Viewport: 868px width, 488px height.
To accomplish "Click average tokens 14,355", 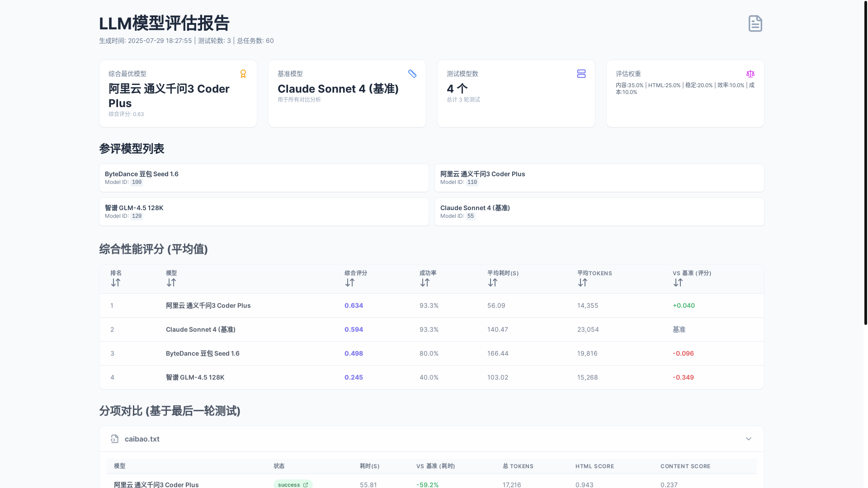I will [x=588, y=305].
